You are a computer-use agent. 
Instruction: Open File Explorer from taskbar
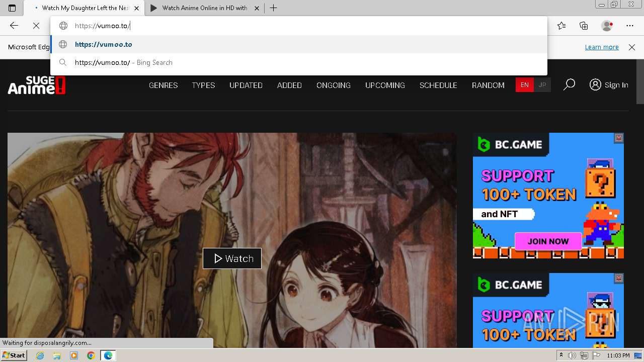[x=57, y=355]
